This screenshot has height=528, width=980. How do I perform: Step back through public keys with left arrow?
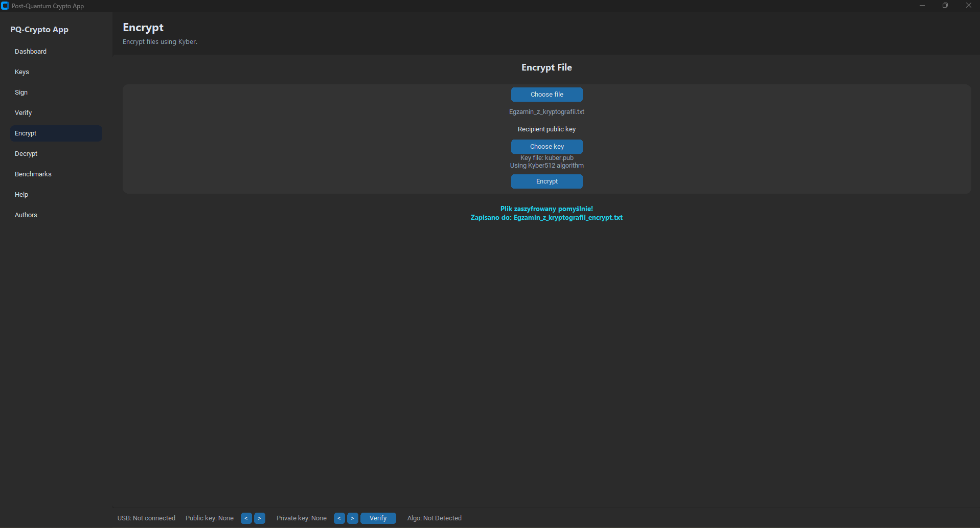(x=245, y=518)
